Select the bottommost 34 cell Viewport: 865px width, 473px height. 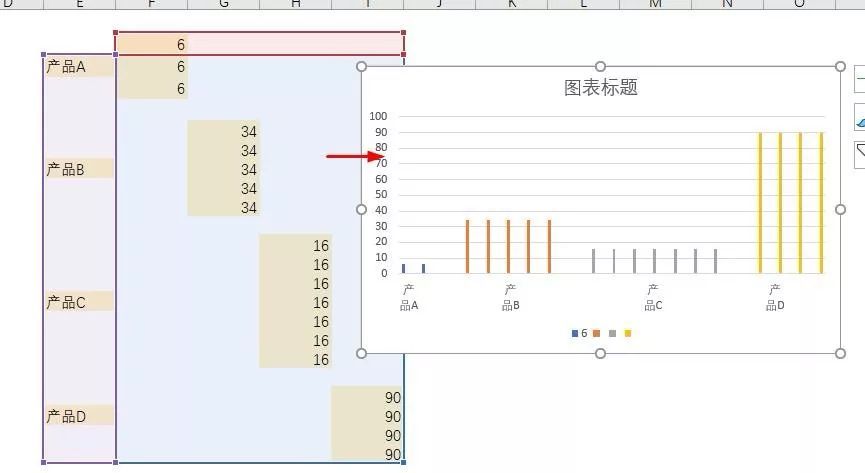click(223, 207)
